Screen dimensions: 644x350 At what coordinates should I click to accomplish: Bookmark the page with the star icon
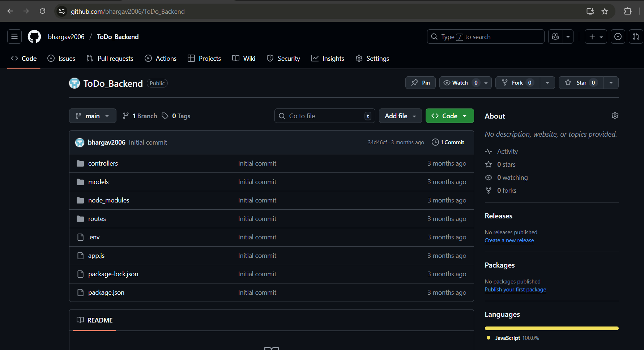click(x=605, y=11)
